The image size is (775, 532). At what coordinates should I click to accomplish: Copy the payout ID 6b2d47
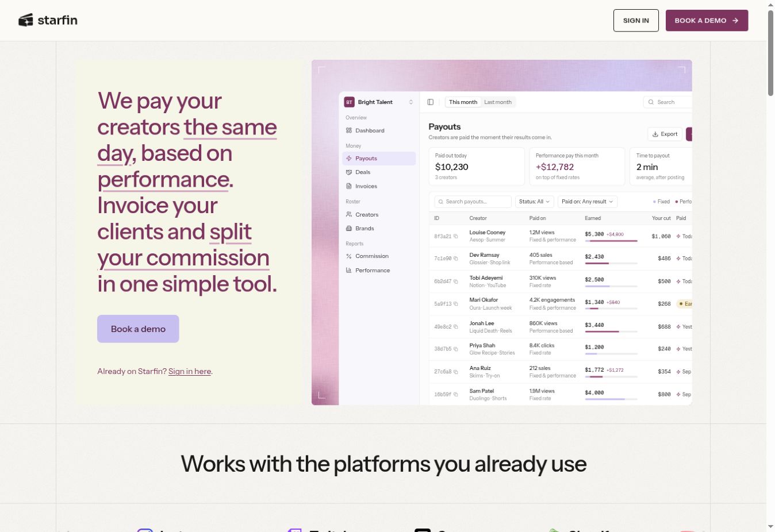pos(456,282)
